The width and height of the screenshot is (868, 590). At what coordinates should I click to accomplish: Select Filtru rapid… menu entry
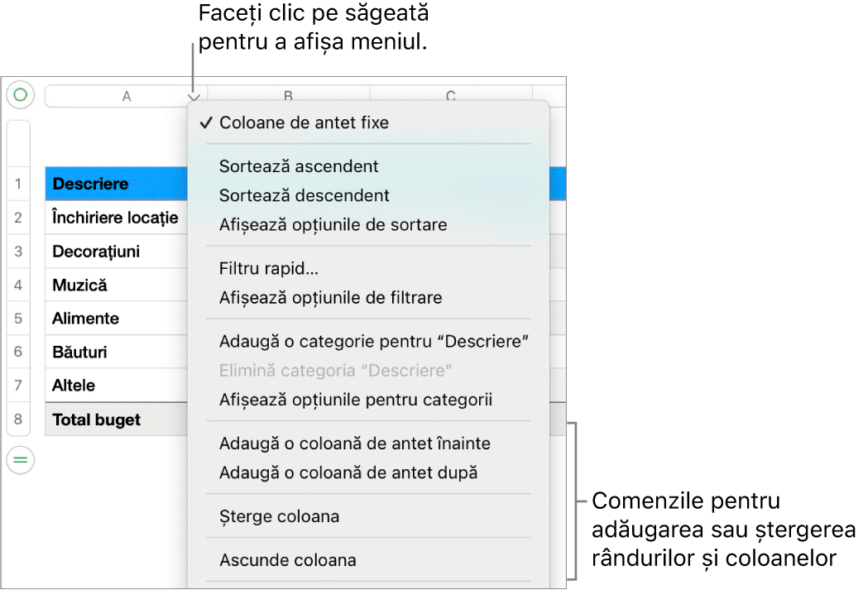coord(269,269)
